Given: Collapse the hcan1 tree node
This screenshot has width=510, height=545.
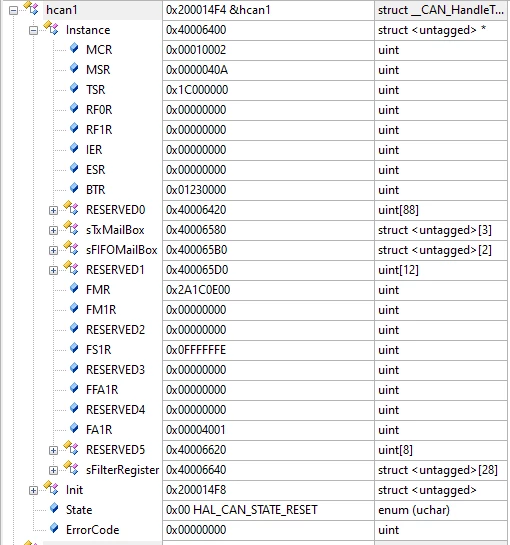Looking at the screenshot, I should 13,11.
